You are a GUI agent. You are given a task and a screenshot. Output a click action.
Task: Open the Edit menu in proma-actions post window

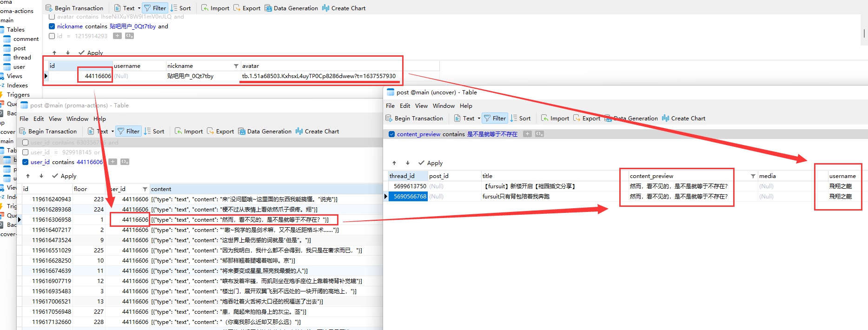pos(39,119)
